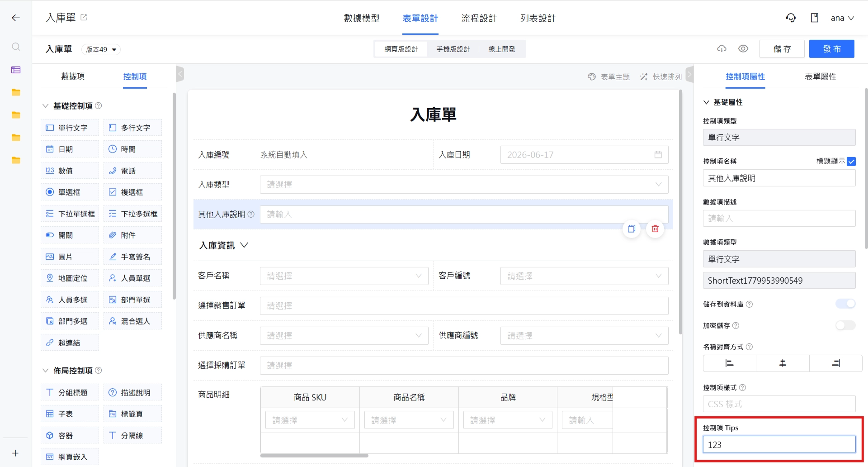This screenshot has height=467, width=868.
Task: Click the 儲存 save button
Action: click(x=782, y=49)
